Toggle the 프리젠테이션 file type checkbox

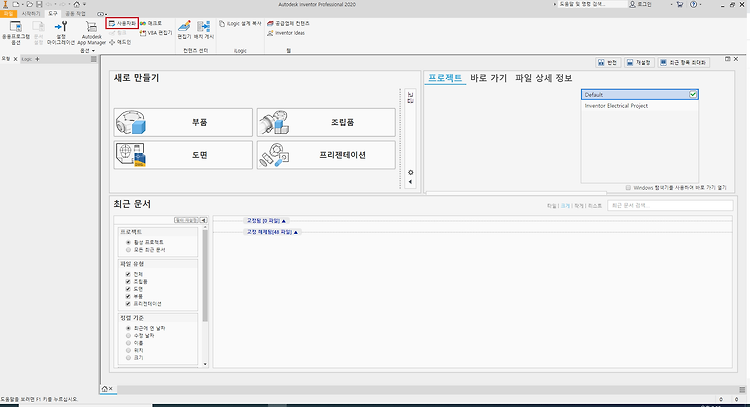pos(128,304)
